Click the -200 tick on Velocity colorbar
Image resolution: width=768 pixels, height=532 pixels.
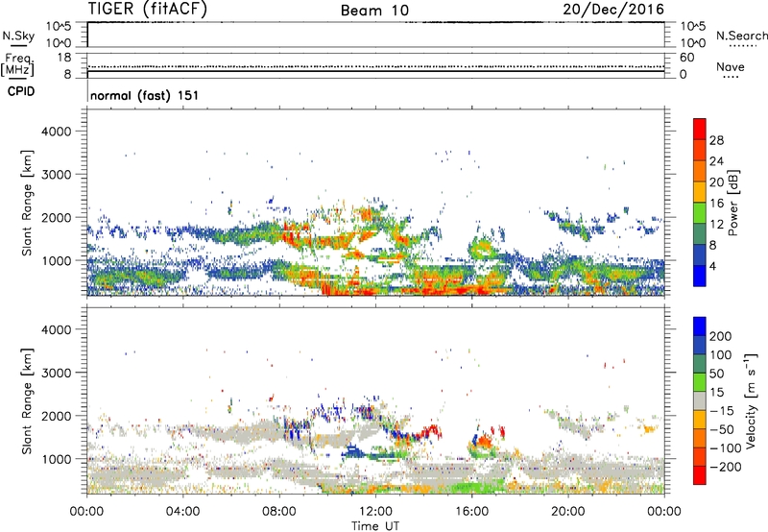tap(724, 467)
